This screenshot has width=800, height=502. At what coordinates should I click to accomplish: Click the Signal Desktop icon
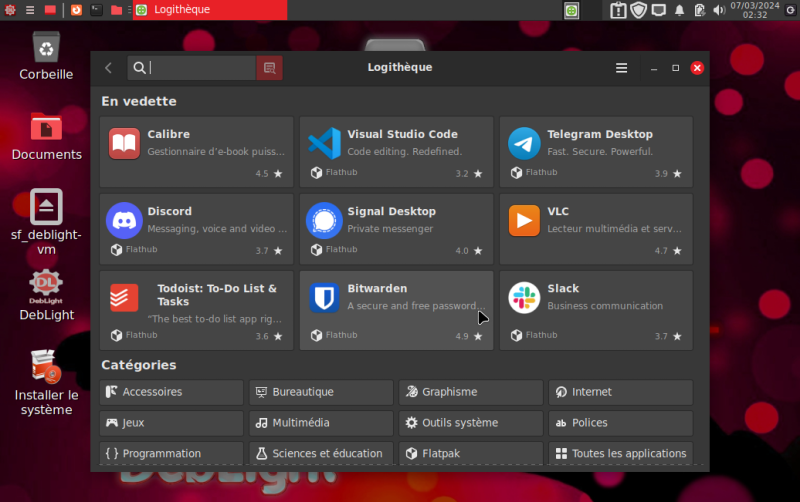[324, 220]
